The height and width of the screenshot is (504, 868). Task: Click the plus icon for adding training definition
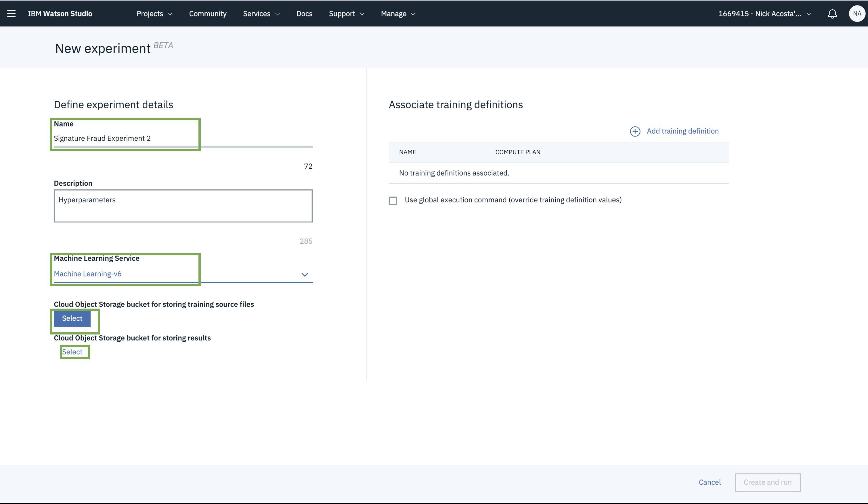635,131
